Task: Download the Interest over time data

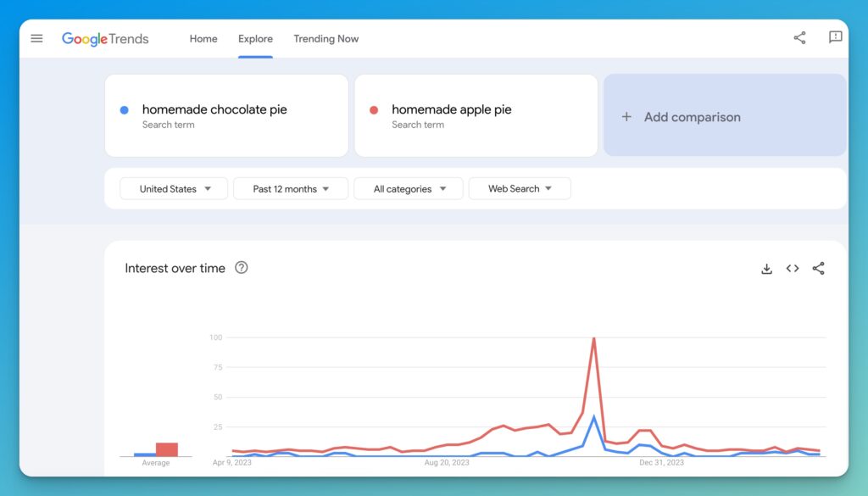Action: (x=766, y=268)
